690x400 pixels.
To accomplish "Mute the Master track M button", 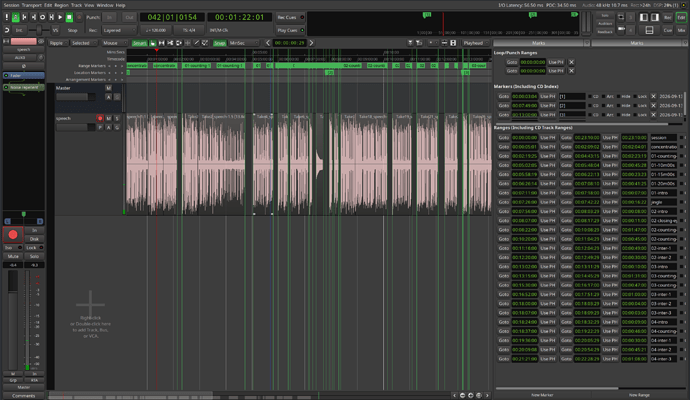I will 109,88.
